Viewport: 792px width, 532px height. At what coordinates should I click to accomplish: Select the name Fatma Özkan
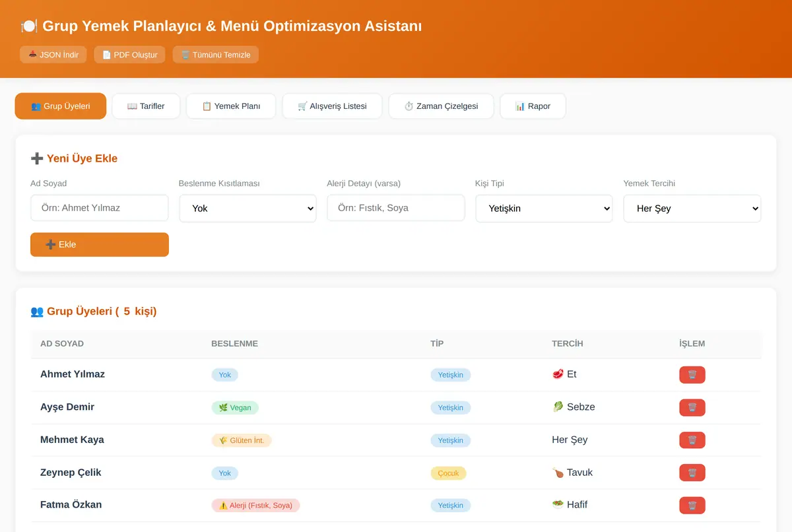tap(71, 505)
